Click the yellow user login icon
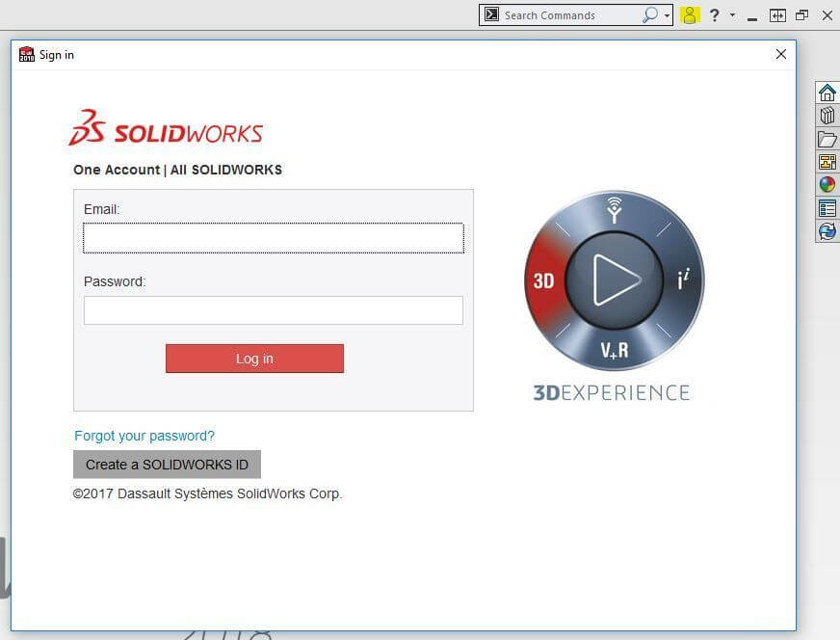Screen dimensions: 840x640 coord(690,15)
